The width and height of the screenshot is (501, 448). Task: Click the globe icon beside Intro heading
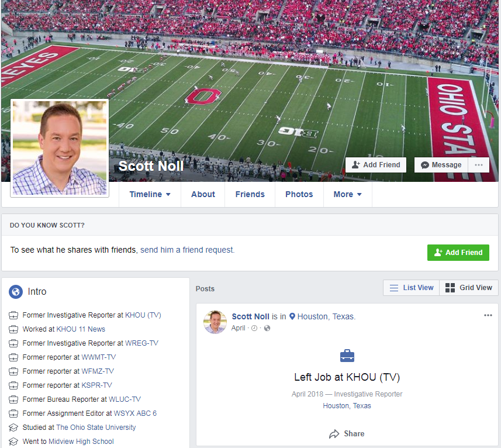pos(14,291)
